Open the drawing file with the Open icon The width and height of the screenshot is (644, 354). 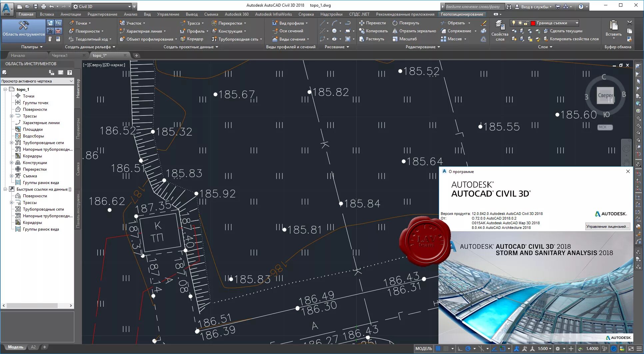pyautogui.click(x=27, y=6)
